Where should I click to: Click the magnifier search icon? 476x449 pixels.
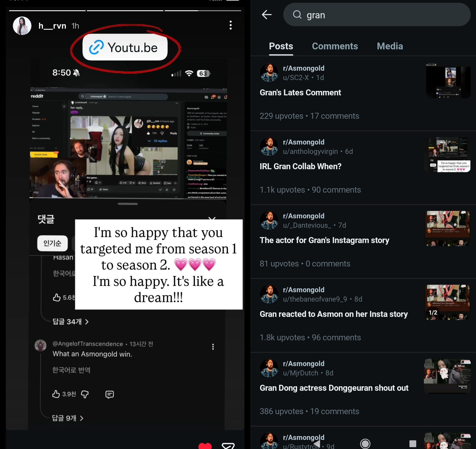(297, 15)
